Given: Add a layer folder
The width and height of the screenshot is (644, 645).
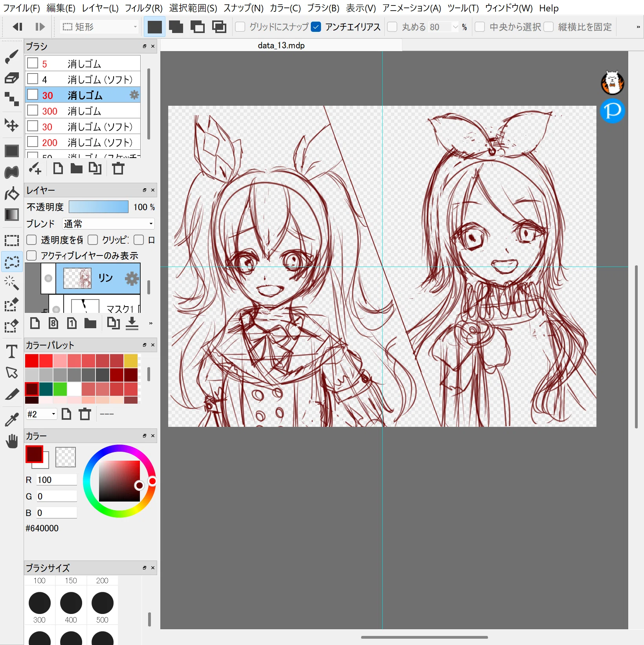Looking at the screenshot, I should click(x=90, y=323).
